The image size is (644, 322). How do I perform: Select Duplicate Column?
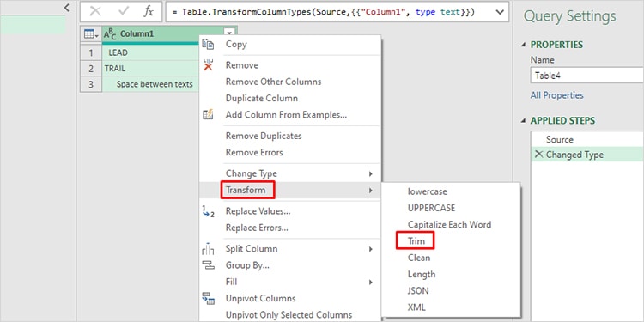tap(262, 99)
